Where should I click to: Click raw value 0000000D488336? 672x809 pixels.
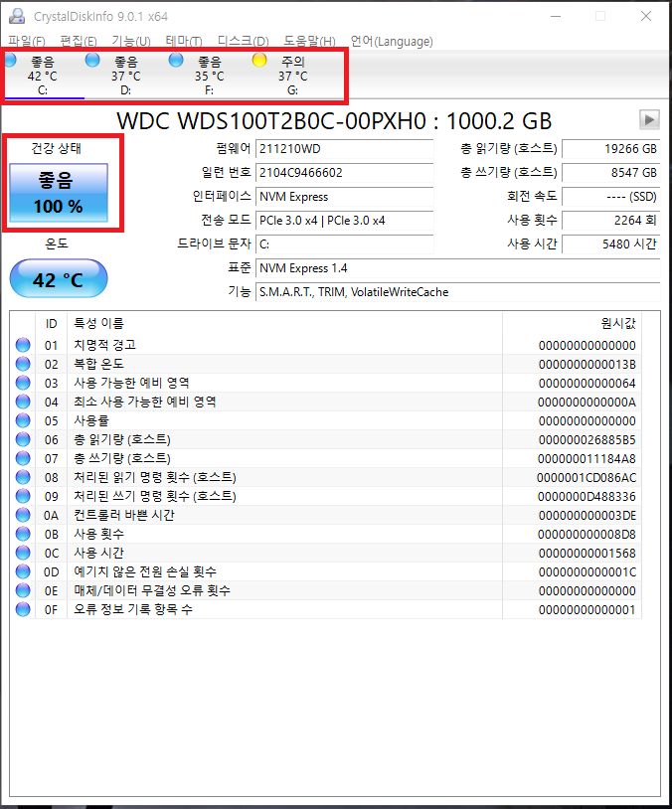(x=587, y=496)
